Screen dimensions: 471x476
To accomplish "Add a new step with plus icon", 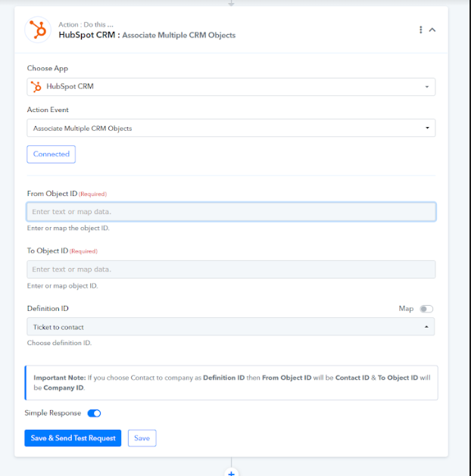I will coord(232,472).
